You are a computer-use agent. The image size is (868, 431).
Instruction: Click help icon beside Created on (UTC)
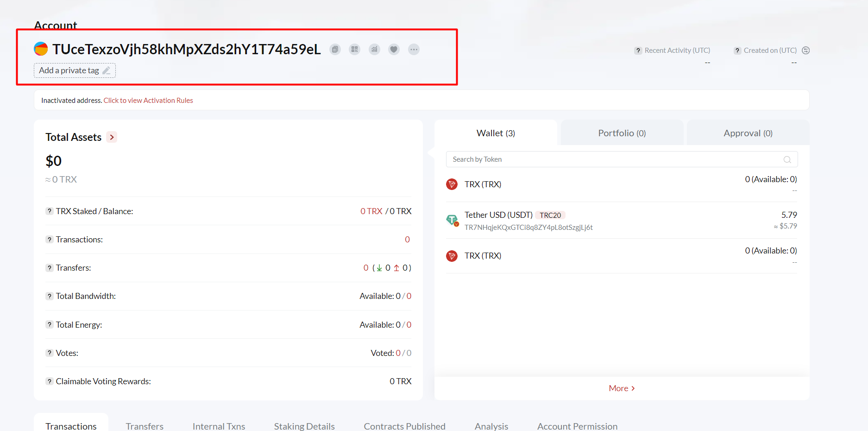point(737,51)
